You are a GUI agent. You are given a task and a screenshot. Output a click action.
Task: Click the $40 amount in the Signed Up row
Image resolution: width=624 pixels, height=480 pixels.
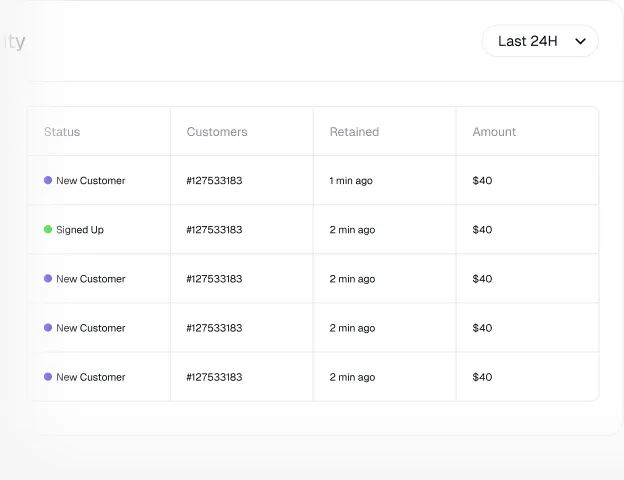tap(482, 230)
